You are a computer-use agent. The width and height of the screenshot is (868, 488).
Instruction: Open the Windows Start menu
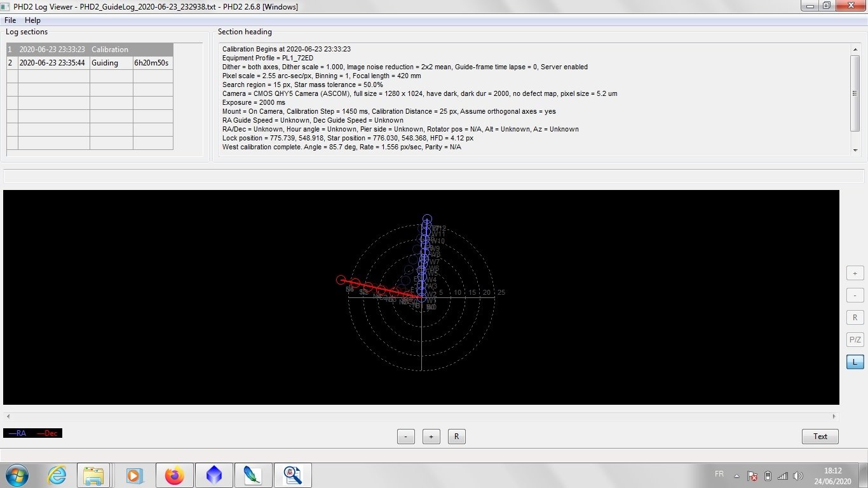pyautogui.click(x=16, y=475)
